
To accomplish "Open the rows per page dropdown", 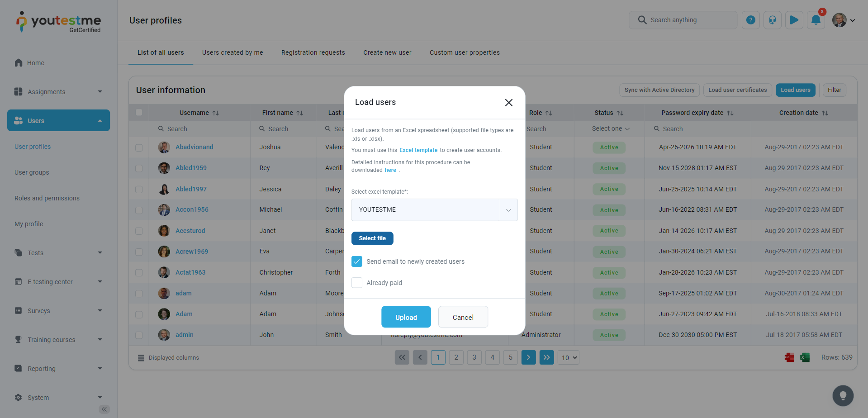I will click(x=569, y=357).
